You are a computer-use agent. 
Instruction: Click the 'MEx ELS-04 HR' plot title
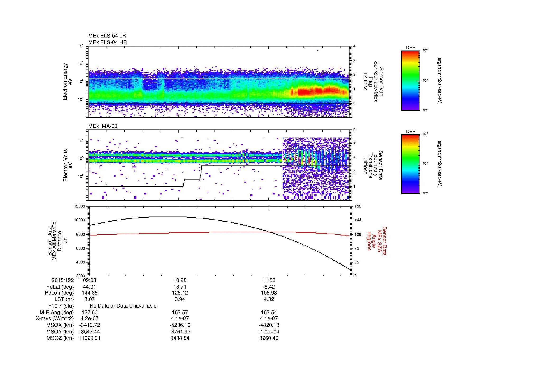click(107, 42)
